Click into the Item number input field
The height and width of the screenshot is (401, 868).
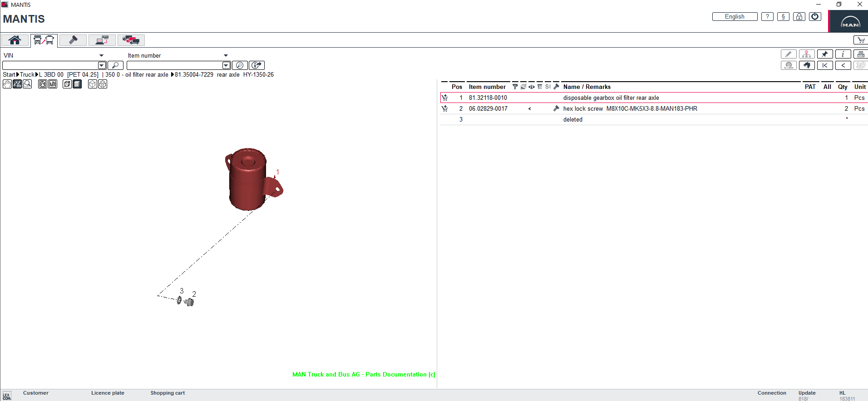[175, 65]
